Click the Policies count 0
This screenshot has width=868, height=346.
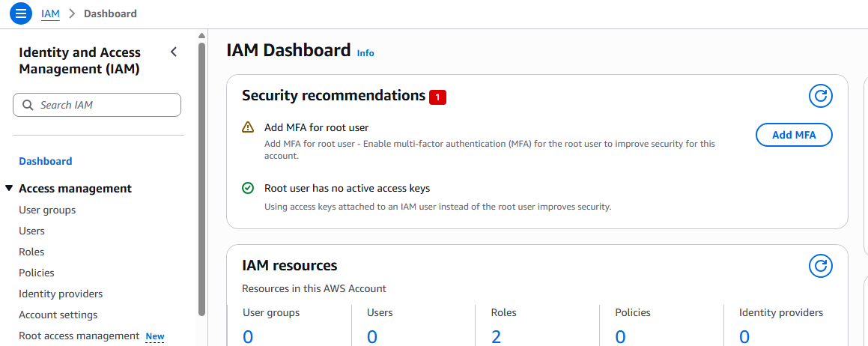620,336
